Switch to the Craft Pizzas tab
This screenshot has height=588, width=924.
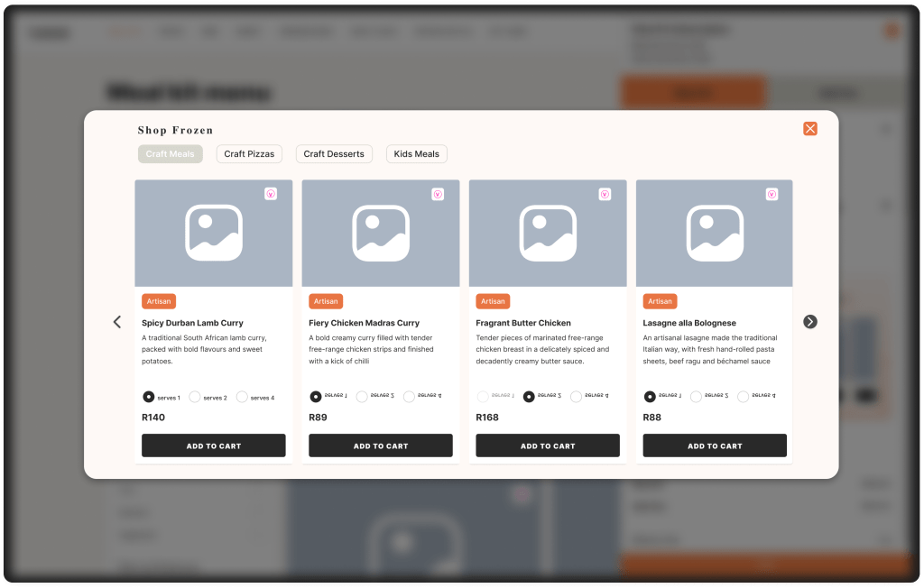tap(249, 154)
